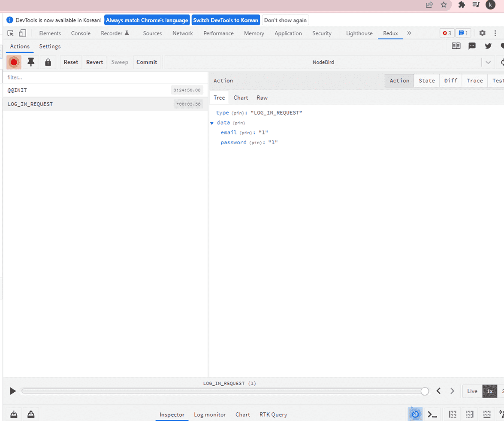504x421 pixels.
Task: Click the inspect element picker icon
Action: 11,33
